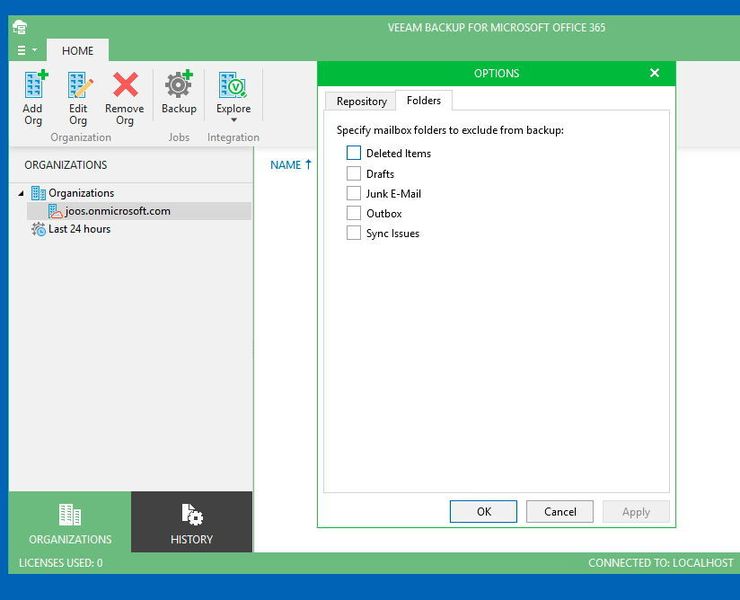Click the Explore icon in Integration
Screen dimensions: 740x600
(x=233, y=85)
